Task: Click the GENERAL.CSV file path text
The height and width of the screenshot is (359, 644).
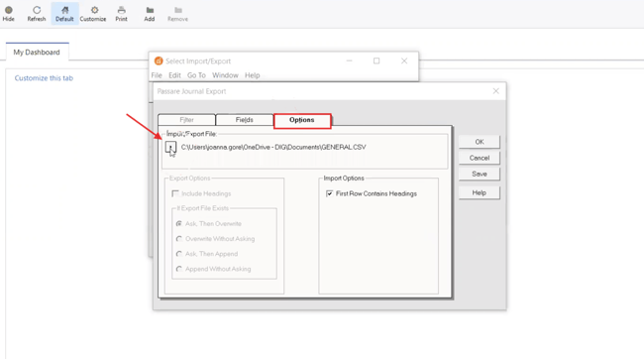Action: [x=273, y=147]
